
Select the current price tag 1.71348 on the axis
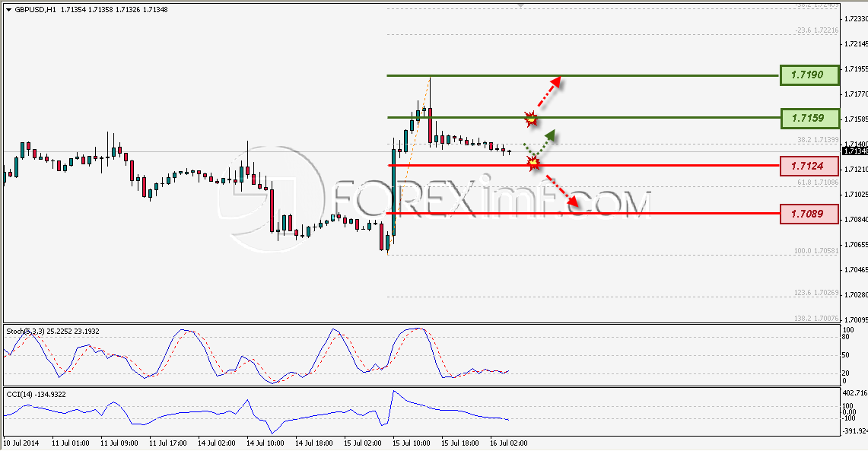pos(855,151)
